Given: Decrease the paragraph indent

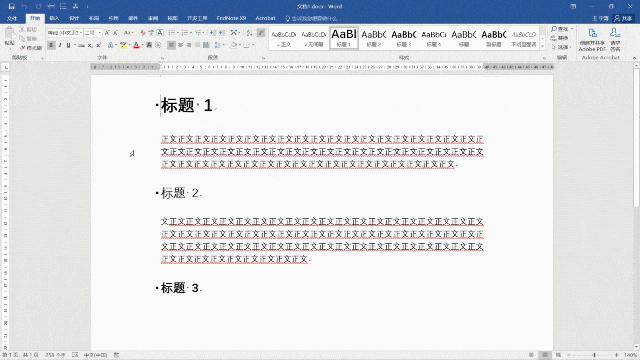Looking at the screenshot, I should (x=212, y=33).
